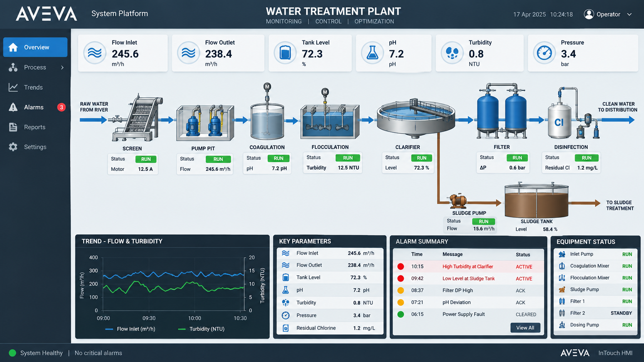Open the Low Level at Sludge Tank alarm

[x=468, y=279]
